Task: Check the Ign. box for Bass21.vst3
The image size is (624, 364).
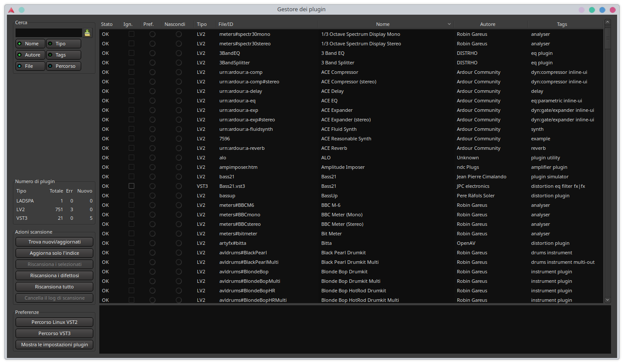Action: [x=131, y=186]
